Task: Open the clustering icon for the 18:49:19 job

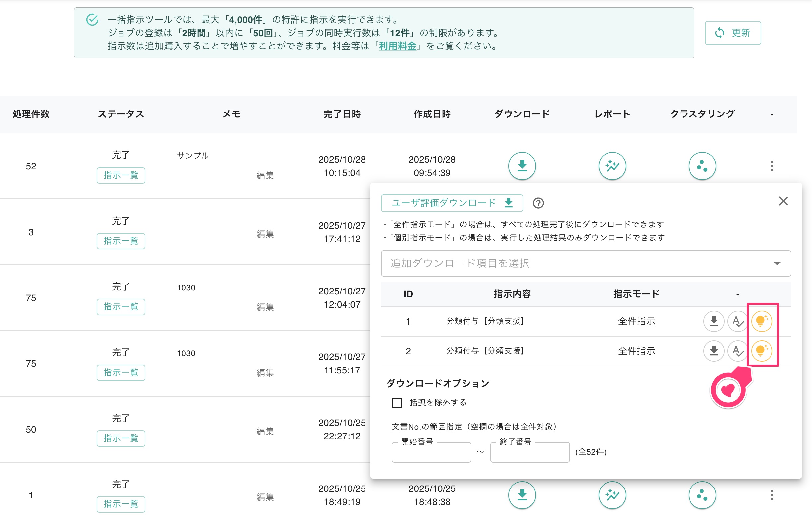Action: (x=702, y=495)
